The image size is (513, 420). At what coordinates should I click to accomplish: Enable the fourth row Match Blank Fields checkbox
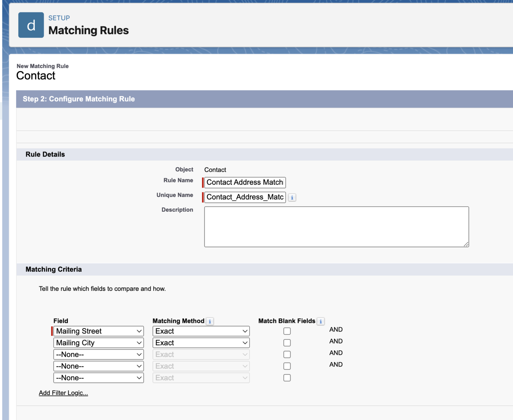[x=287, y=366]
